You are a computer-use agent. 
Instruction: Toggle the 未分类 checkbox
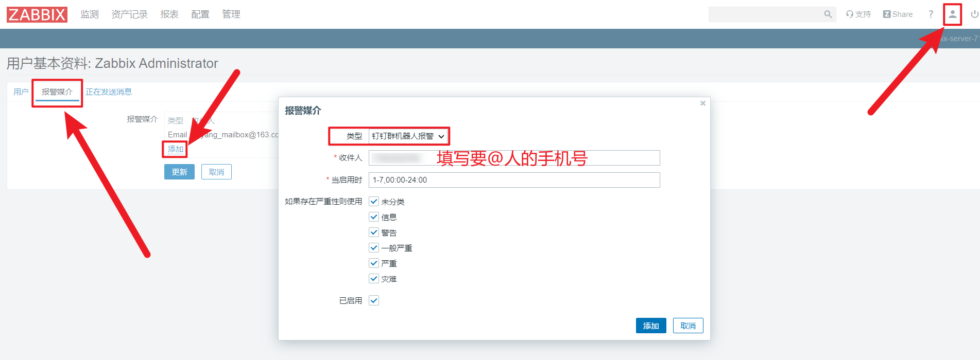(x=374, y=202)
